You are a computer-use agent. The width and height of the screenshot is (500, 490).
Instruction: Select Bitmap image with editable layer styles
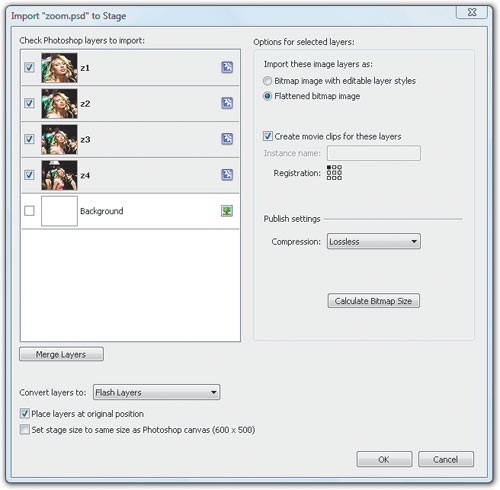[267, 81]
